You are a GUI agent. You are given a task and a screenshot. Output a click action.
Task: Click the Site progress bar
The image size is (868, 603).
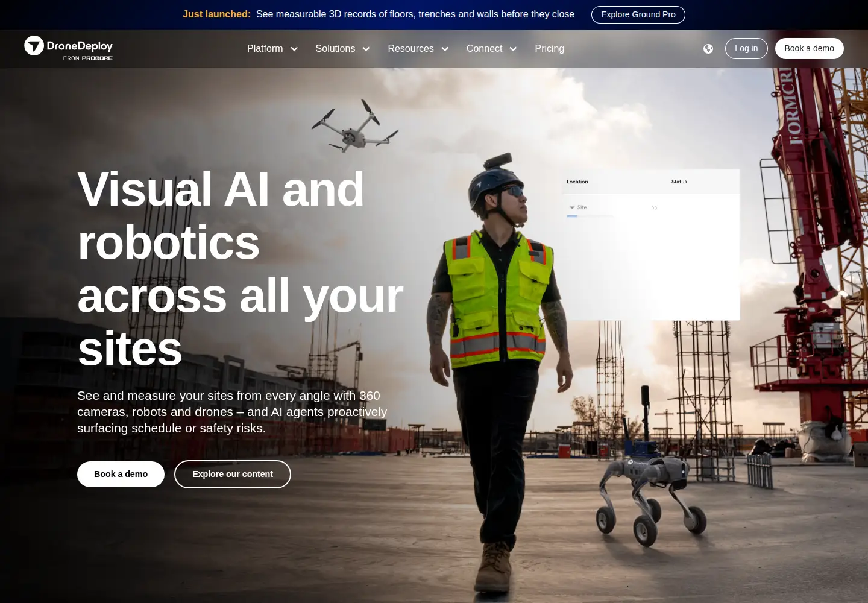pos(590,216)
